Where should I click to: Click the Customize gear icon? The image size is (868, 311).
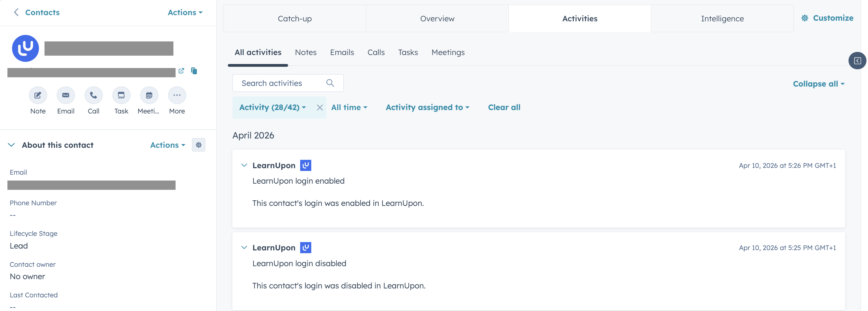(x=805, y=18)
